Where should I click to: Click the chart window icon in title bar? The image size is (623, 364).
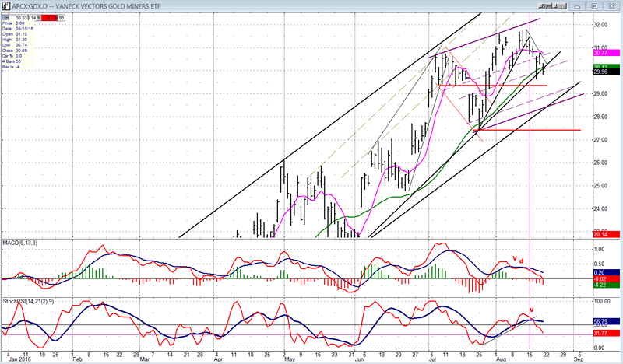[5, 5]
